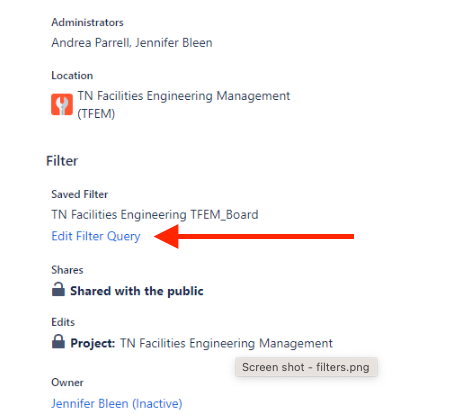This screenshot has height=419, width=451.
Task: Select the Andrea Parrell administrator name
Action: tap(90, 43)
